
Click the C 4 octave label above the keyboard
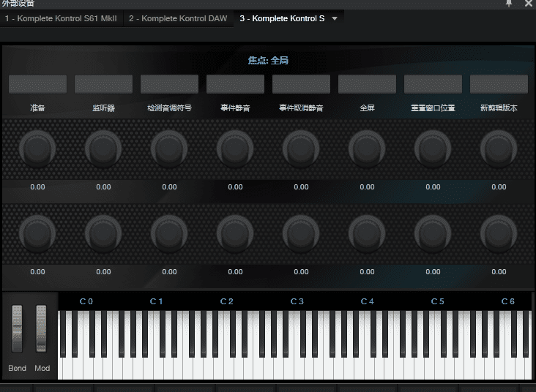click(368, 301)
